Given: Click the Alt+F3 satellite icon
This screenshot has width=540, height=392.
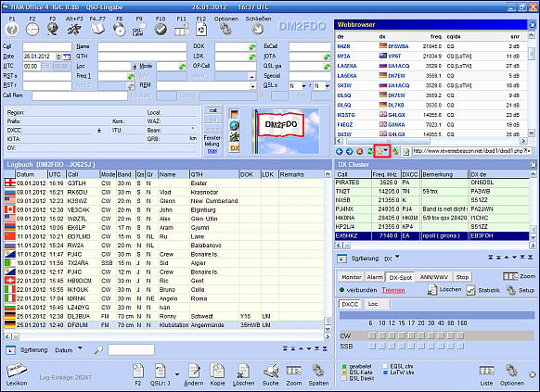Looking at the screenshot, I should [x=74, y=30].
